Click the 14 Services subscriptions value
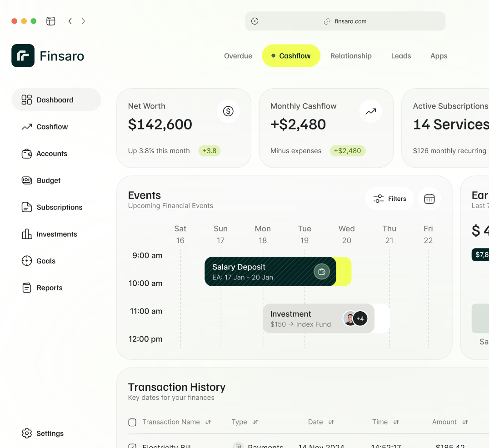 [451, 124]
